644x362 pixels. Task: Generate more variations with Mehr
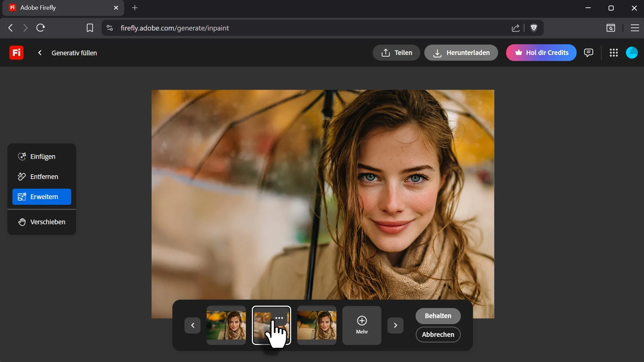click(x=362, y=325)
